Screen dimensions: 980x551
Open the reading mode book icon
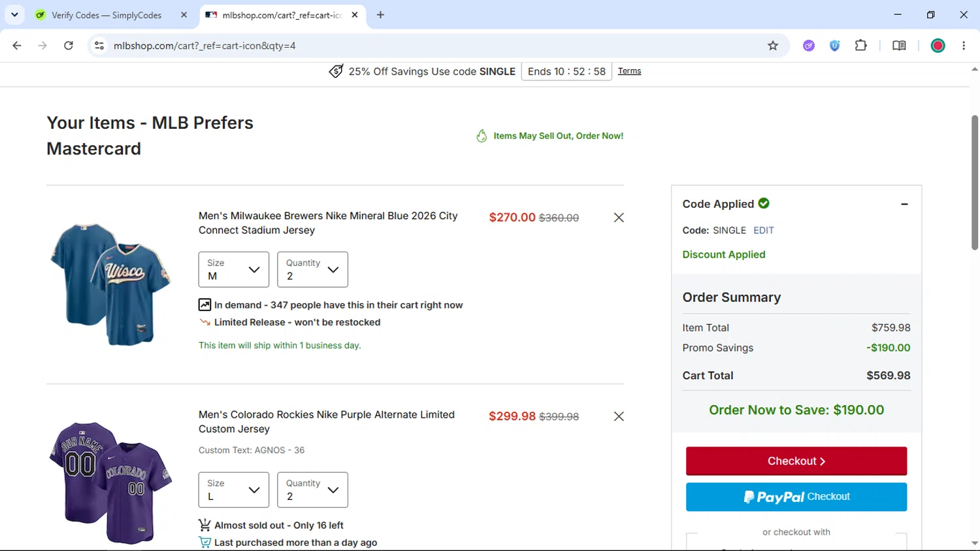tap(899, 46)
